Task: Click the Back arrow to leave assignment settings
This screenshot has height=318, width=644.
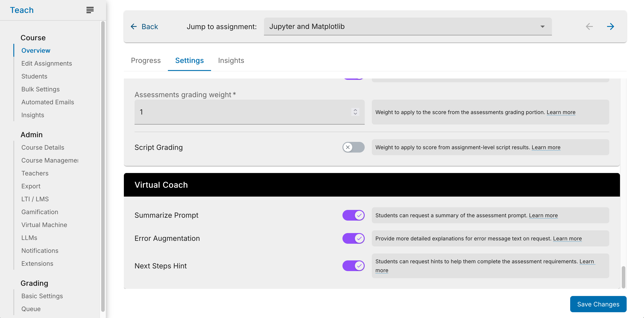Action: [133, 26]
